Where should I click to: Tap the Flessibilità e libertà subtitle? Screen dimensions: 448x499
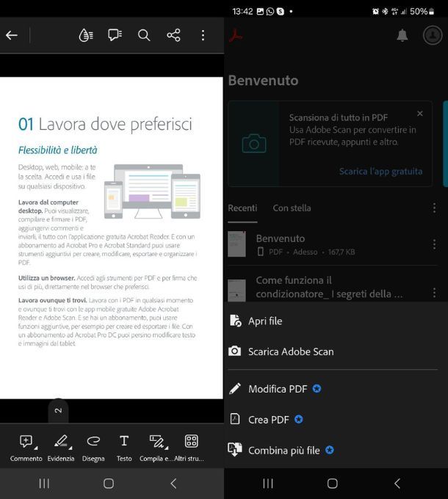point(57,150)
